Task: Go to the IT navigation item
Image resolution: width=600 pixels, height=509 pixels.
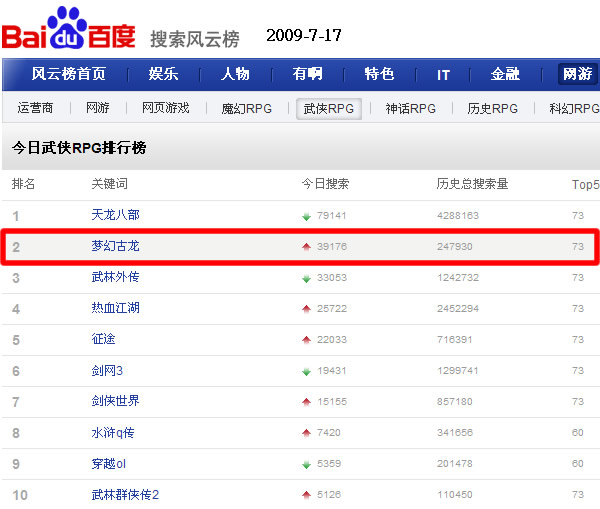Action: click(443, 75)
